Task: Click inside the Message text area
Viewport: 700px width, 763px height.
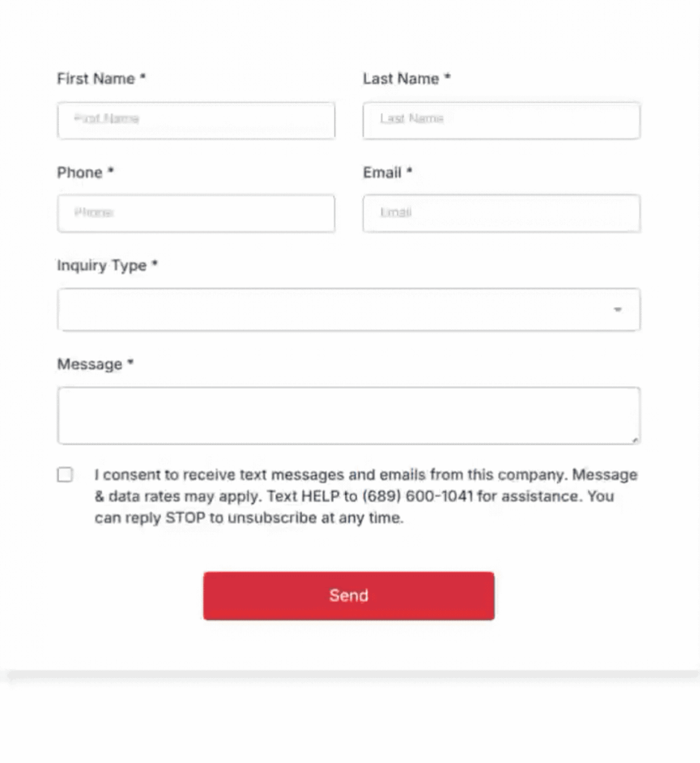Action: (x=348, y=415)
